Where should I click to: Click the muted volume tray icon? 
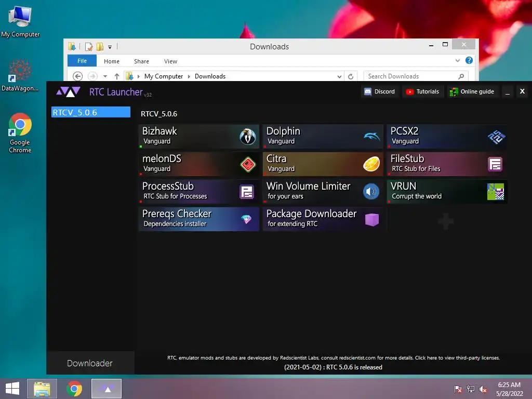coord(483,389)
